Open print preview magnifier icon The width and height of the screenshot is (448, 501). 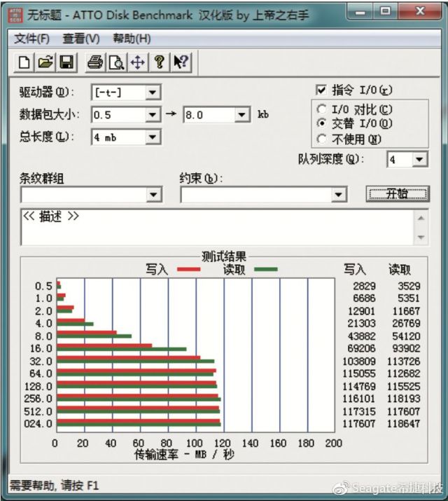(116, 62)
